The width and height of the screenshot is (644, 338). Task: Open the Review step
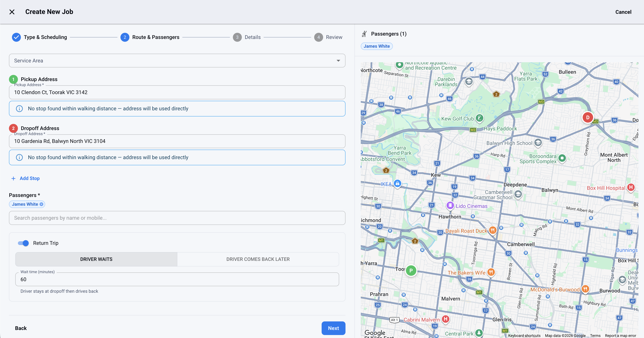[328, 37]
